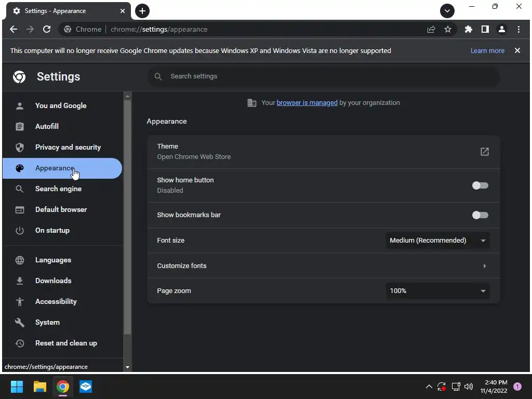Toggle the side panel icon

tap(485, 30)
